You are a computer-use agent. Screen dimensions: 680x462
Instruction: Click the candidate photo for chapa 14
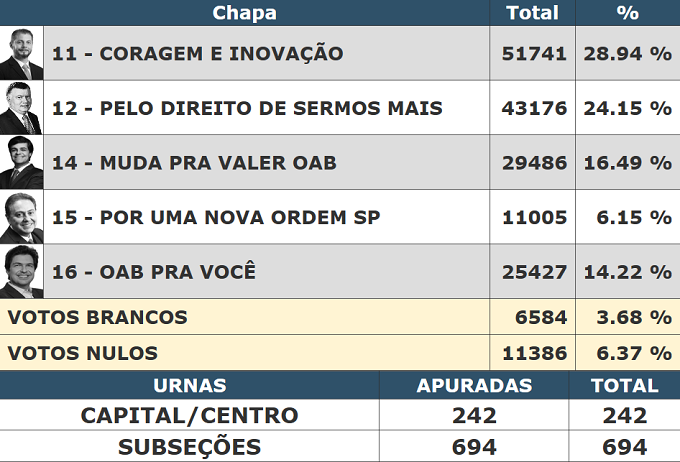click(21, 163)
